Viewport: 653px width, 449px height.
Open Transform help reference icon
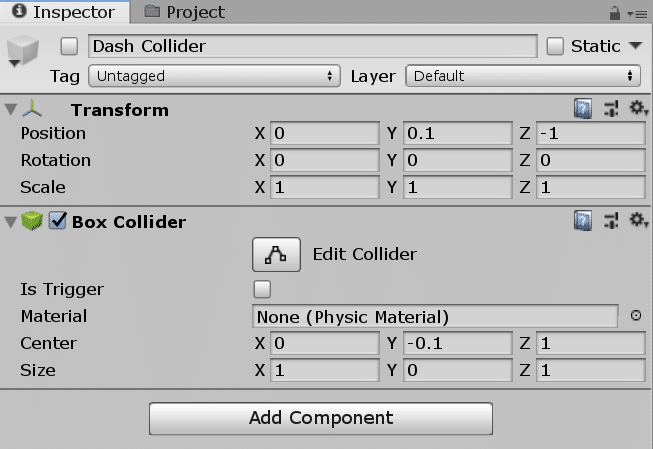(x=583, y=109)
